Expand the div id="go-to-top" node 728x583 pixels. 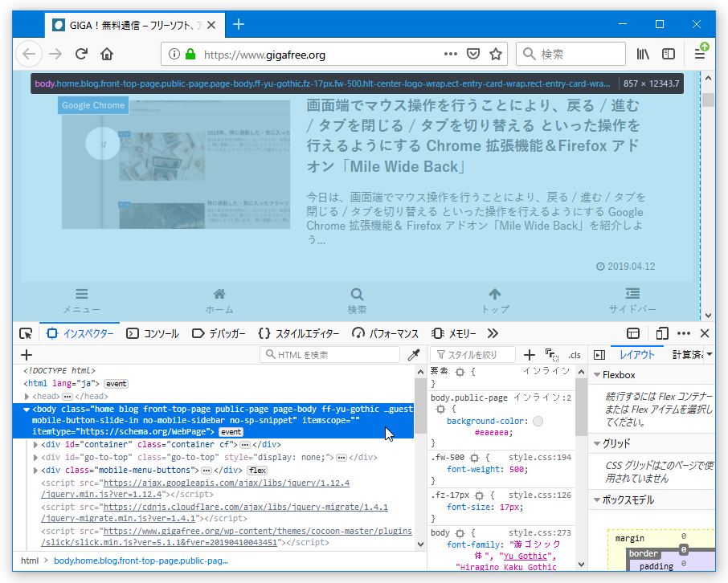(x=35, y=458)
